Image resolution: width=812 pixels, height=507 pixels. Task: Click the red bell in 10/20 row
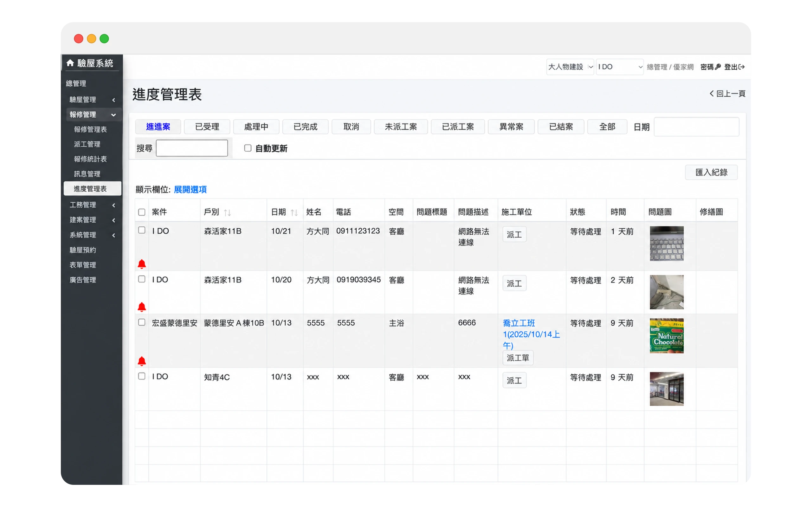(x=142, y=307)
